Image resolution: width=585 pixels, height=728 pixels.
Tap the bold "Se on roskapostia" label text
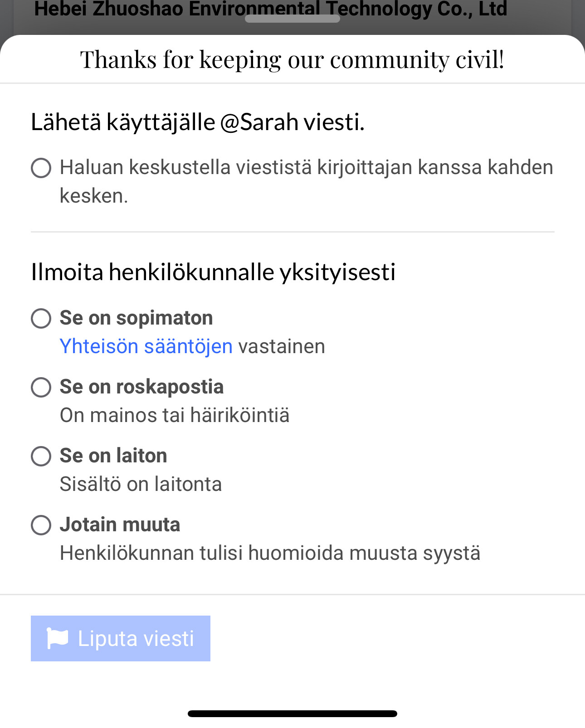click(x=141, y=387)
